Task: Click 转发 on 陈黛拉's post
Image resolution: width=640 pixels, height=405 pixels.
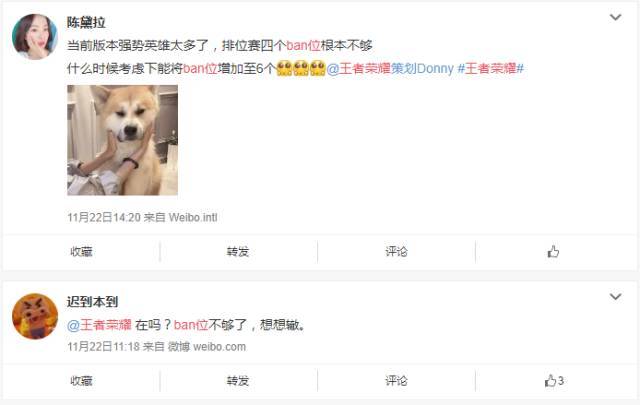Action: [238, 251]
